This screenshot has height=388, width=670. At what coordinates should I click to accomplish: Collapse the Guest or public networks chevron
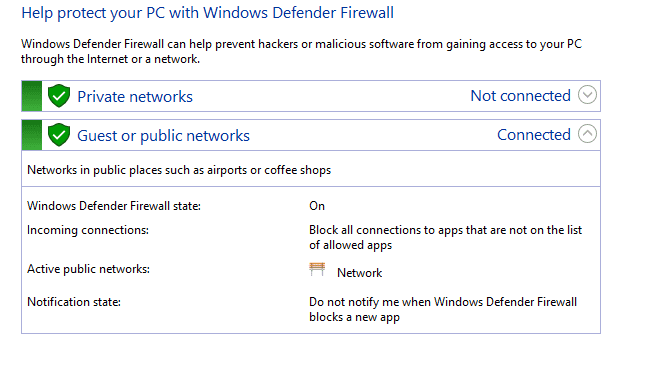click(587, 134)
